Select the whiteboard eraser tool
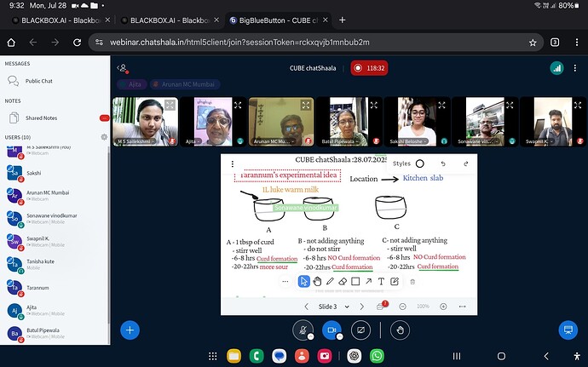The image size is (588, 367). coord(343,282)
